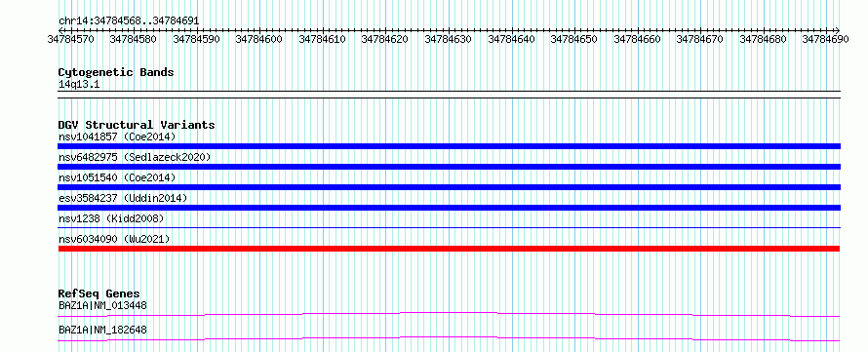The width and height of the screenshot is (868, 352).
Task: Click the red bar for nsv6034090
Action: [x=449, y=249]
